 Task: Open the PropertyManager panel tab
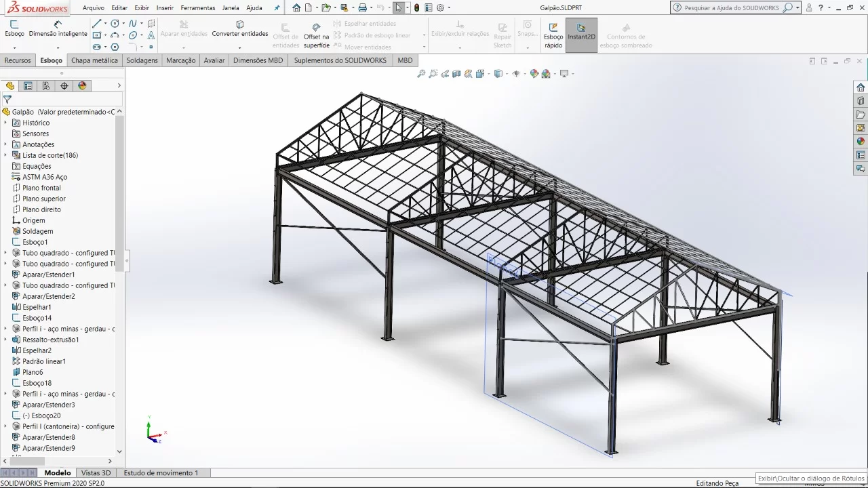[28, 86]
